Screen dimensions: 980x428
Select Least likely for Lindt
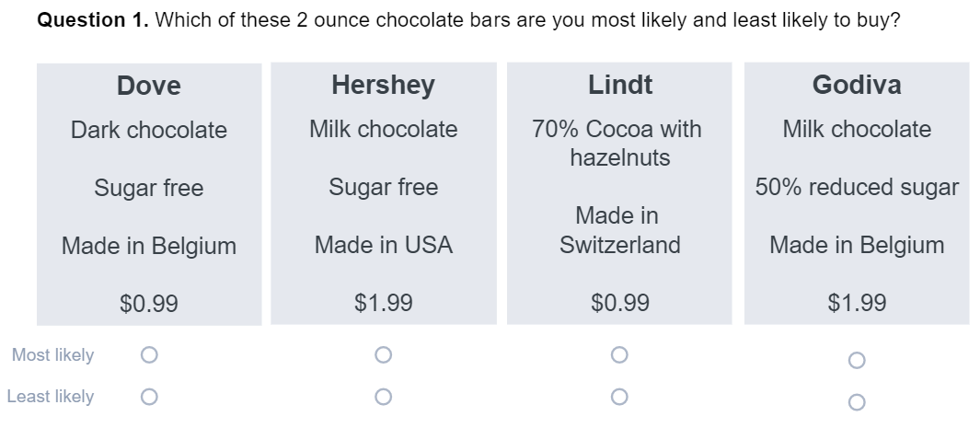coord(619,397)
